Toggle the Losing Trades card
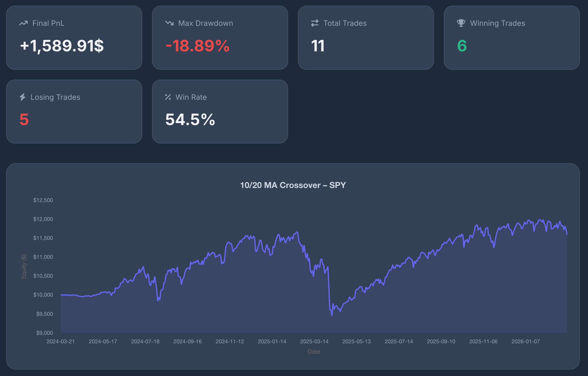The width and height of the screenshot is (588, 376). 74,112
